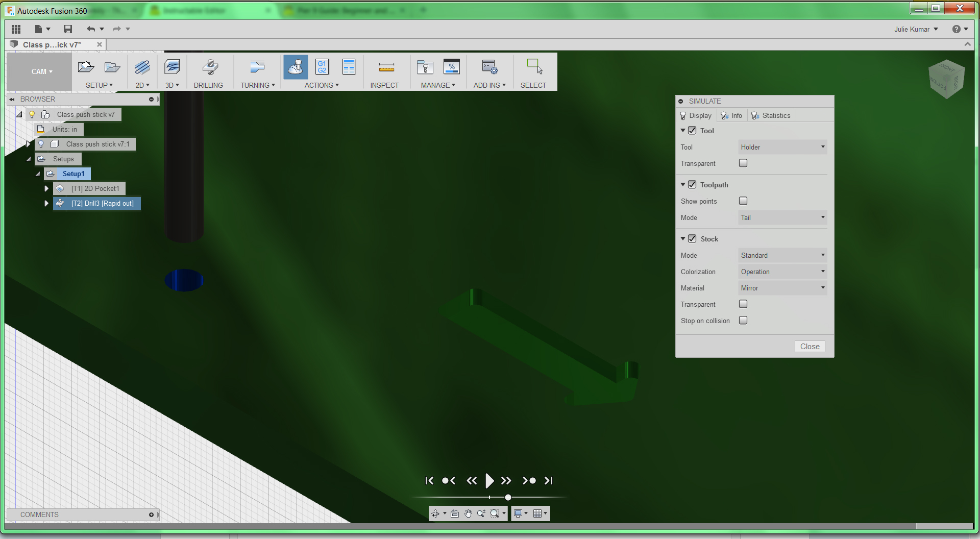Click the Inspect measure icon
Viewport: 980px width, 539px height.
point(386,67)
